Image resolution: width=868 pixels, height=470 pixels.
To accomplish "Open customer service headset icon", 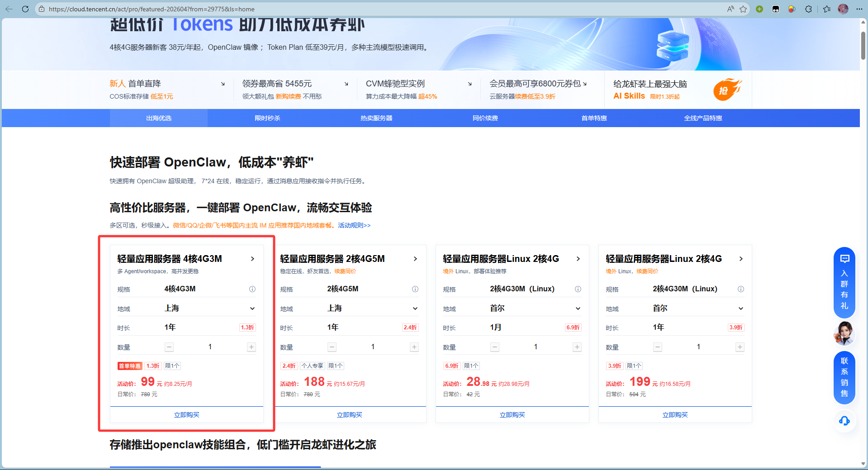I will coord(844,421).
